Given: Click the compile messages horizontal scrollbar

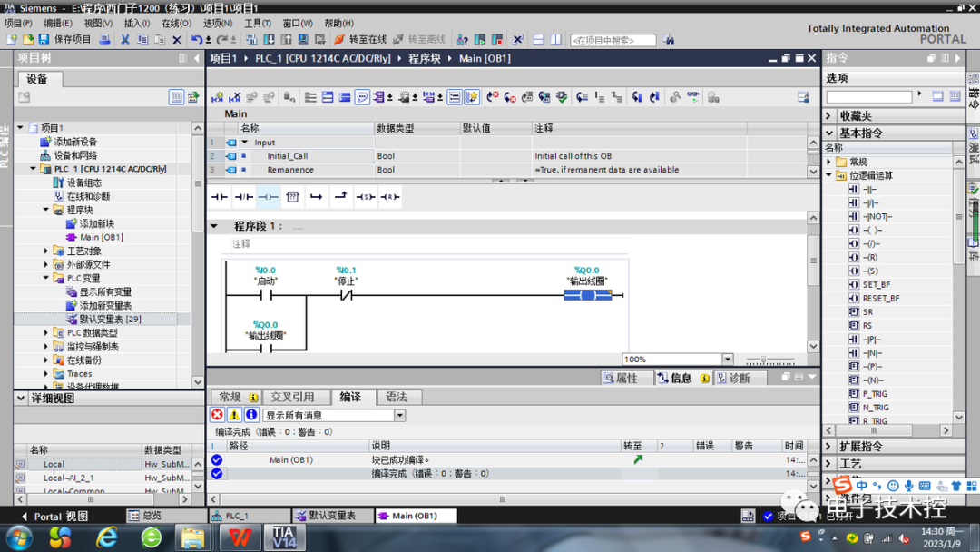Looking at the screenshot, I should point(502,498).
